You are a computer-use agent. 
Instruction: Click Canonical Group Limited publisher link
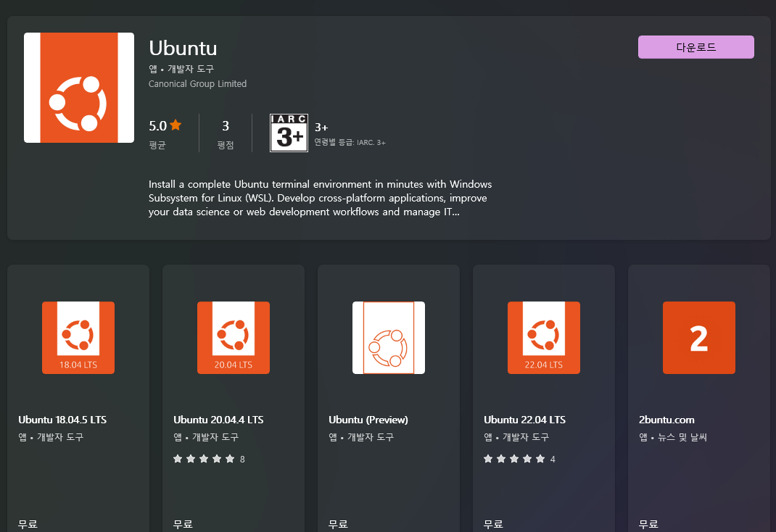tap(197, 83)
